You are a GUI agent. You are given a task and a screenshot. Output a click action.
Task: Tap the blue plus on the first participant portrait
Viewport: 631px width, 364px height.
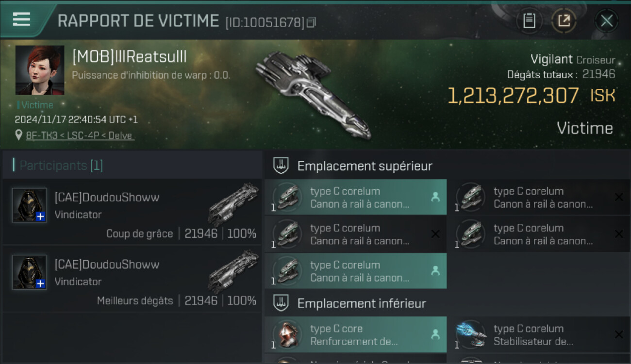[41, 217]
